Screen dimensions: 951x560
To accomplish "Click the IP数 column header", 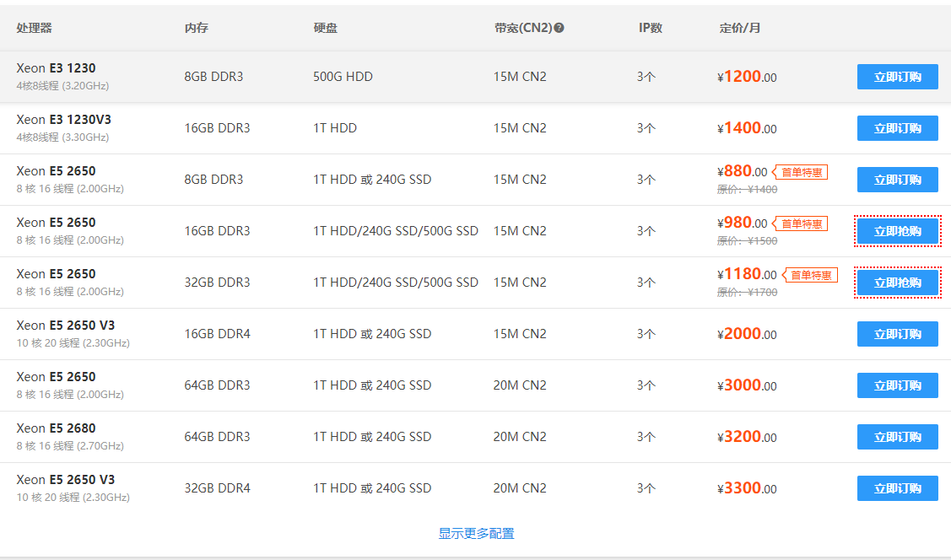I will (650, 28).
